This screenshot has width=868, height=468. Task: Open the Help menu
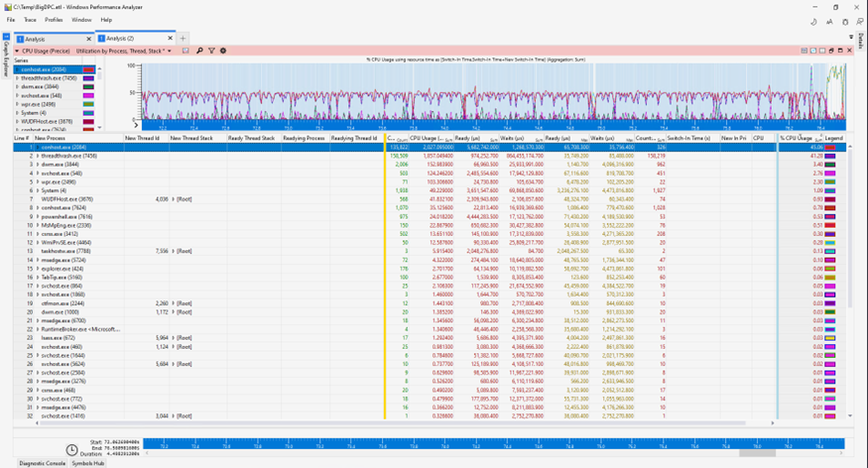pyautogui.click(x=106, y=20)
